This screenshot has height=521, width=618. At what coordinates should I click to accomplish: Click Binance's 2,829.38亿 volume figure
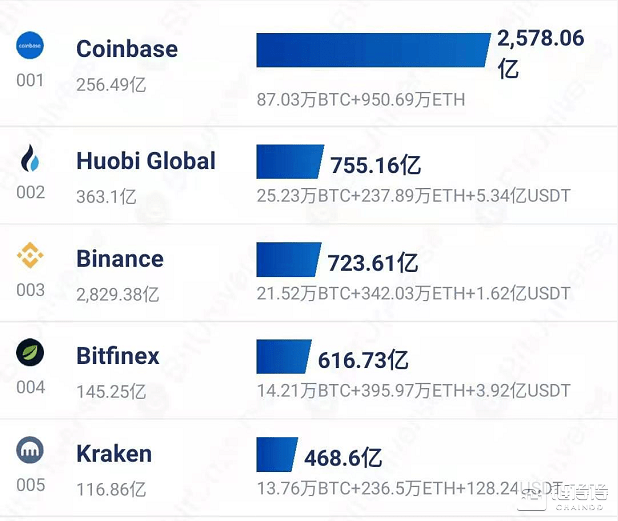(x=118, y=294)
